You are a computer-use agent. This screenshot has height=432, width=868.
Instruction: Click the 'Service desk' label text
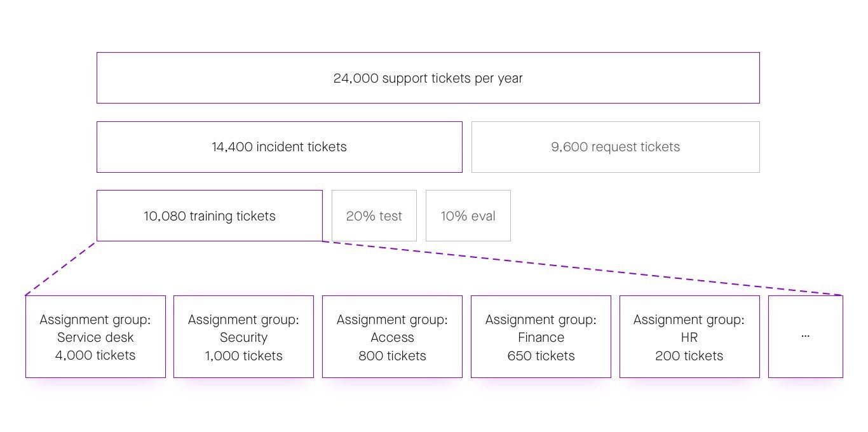(95, 338)
